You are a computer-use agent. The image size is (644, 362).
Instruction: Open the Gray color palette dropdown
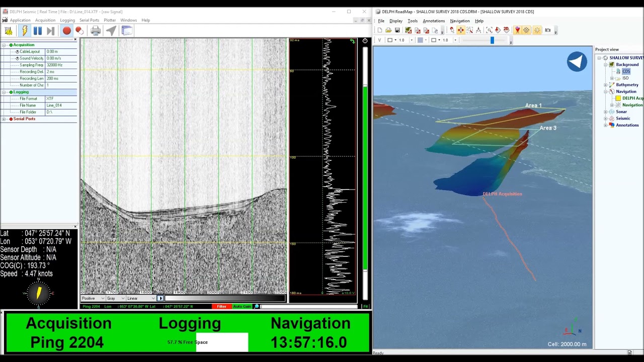click(x=115, y=298)
